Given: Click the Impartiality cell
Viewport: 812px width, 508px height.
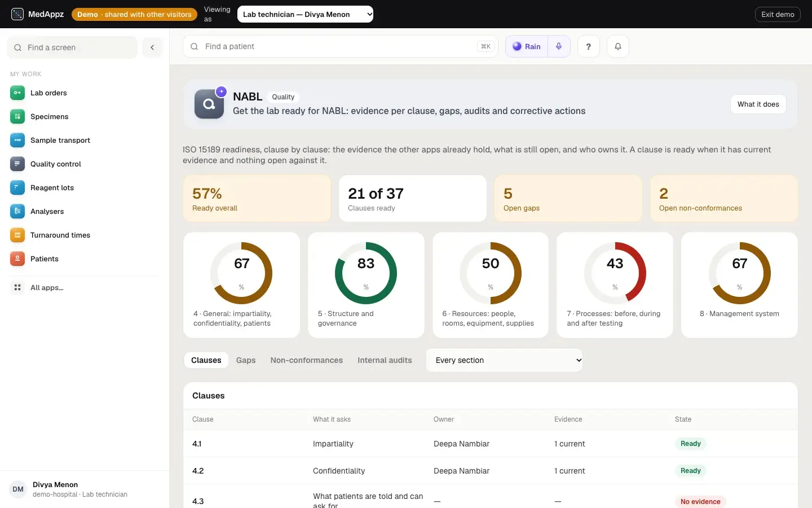Looking at the screenshot, I should click(x=333, y=444).
